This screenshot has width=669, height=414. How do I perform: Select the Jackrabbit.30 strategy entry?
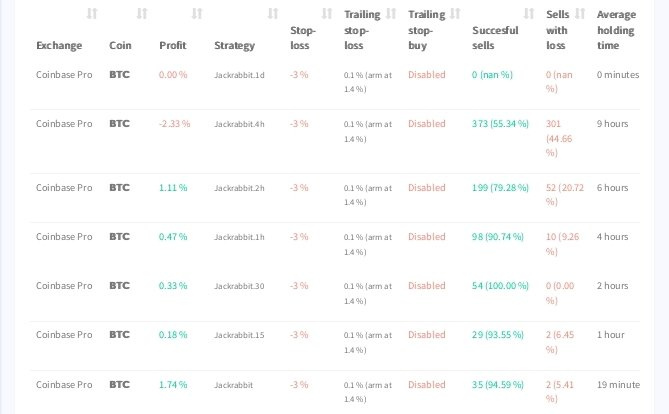pos(239,286)
